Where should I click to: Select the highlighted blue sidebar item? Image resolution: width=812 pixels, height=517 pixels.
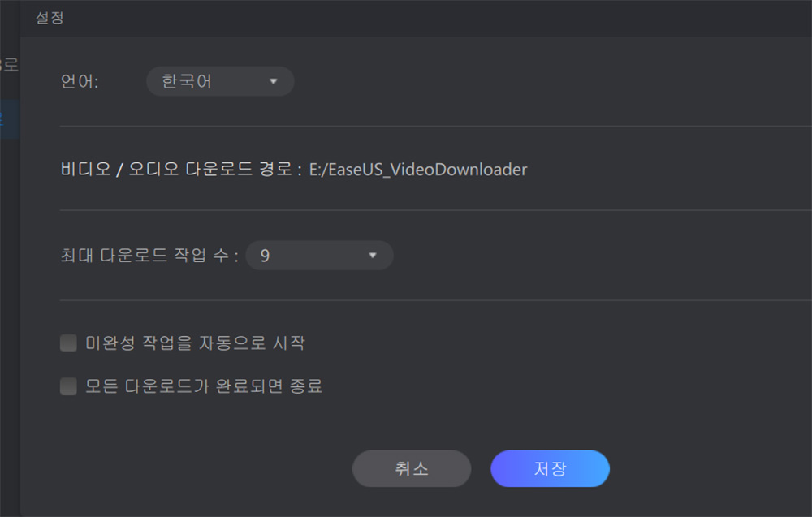pyautogui.click(x=10, y=119)
